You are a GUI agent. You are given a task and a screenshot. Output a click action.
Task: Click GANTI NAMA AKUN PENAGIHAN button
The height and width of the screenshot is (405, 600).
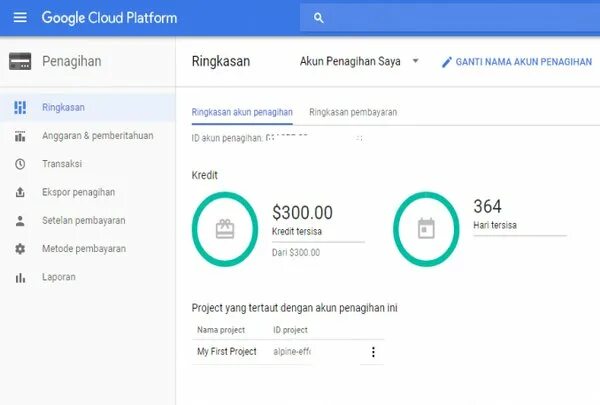pyautogui.click(x=517, y=62)
